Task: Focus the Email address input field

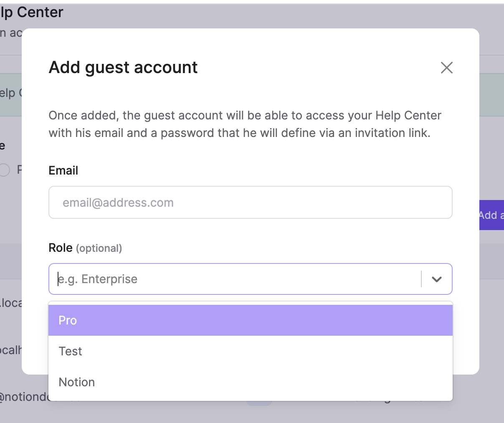Action: (x=251, y=203)
